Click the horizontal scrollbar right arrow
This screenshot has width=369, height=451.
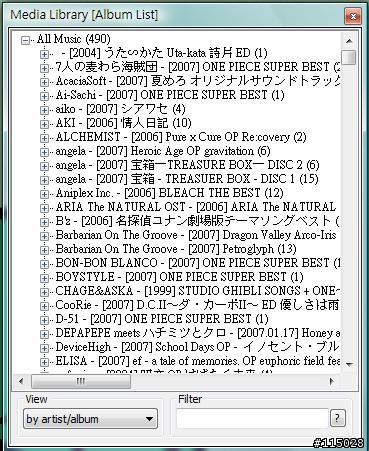tap(332, 381)
